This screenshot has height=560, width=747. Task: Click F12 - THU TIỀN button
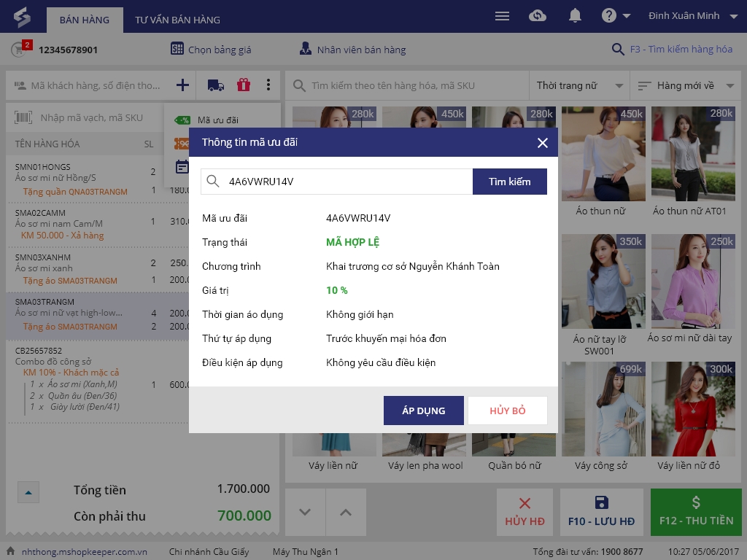pyautogui.click(x=696, y=513)
